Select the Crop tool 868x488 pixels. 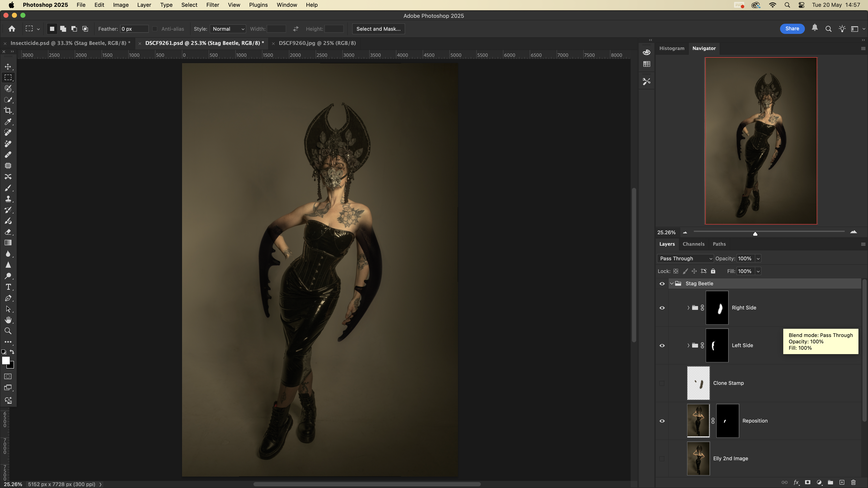[8, 111]
